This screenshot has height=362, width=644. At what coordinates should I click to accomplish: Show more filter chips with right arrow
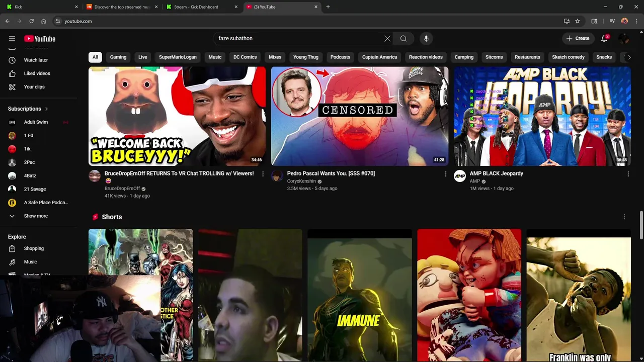pos(629,57)
